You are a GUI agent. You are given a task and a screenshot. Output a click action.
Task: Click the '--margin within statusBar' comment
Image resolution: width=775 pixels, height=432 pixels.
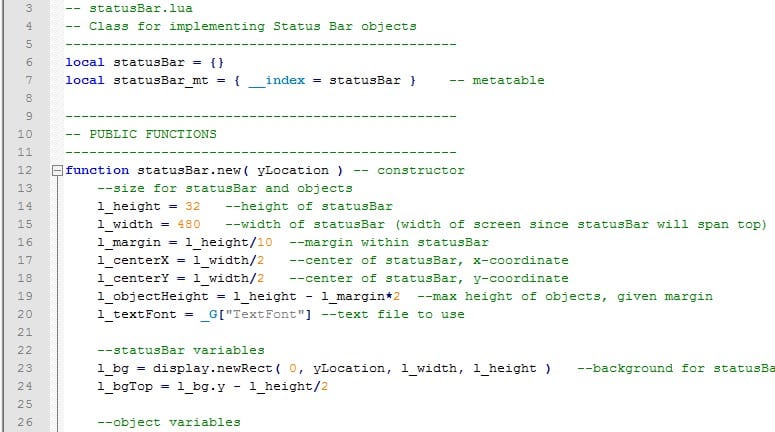(x=389, y=242)
